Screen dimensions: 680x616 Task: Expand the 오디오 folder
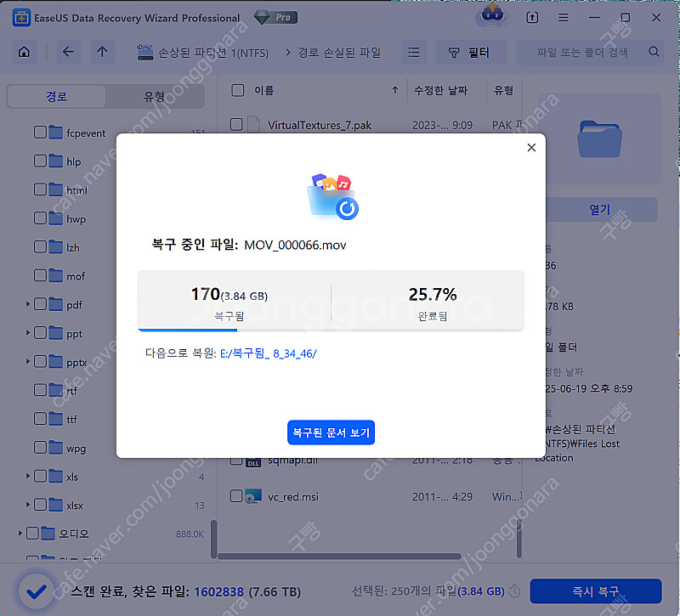click(x=20, y=534)
